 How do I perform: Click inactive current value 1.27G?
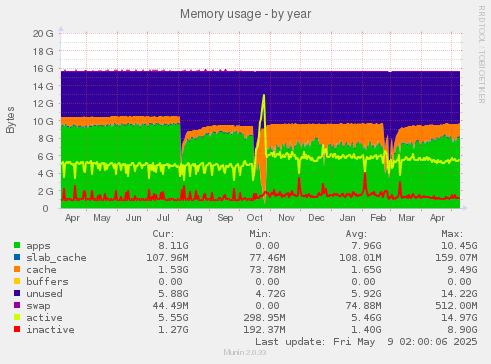point(173,330)
